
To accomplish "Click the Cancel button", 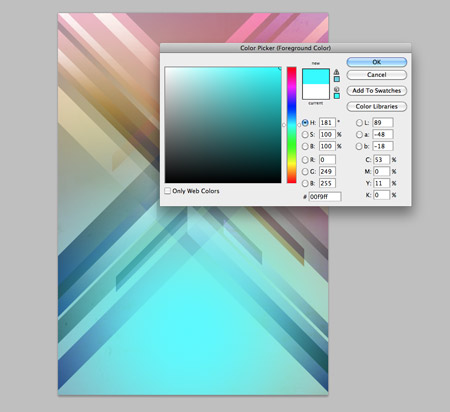I will pyautogui.click(x=377, y=75).
